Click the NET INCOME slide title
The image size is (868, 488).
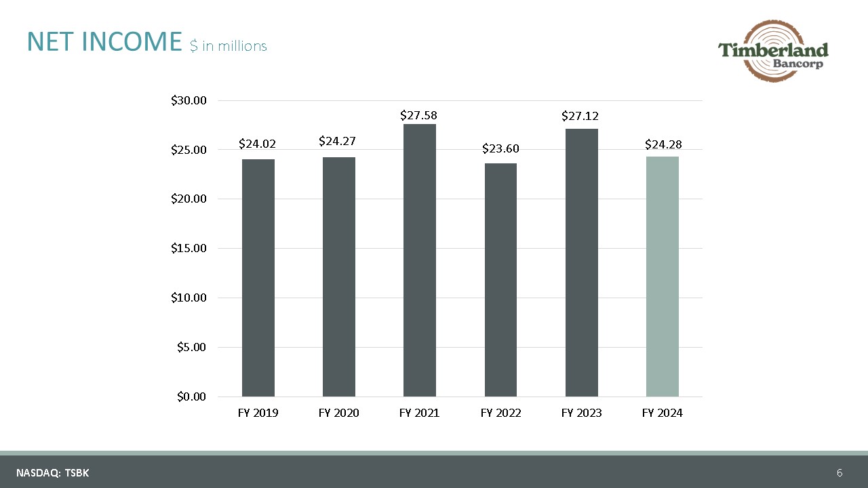click(x=104, y=42)
